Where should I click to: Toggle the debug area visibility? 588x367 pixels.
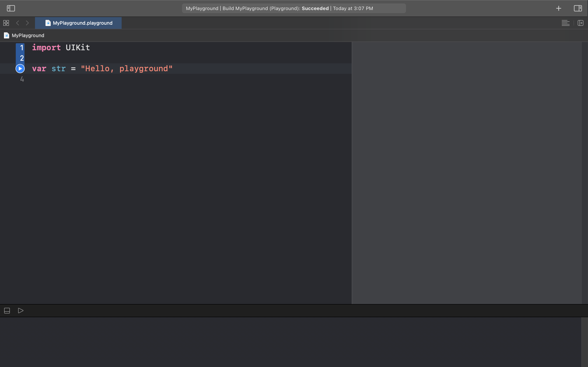tap(7, 311)
